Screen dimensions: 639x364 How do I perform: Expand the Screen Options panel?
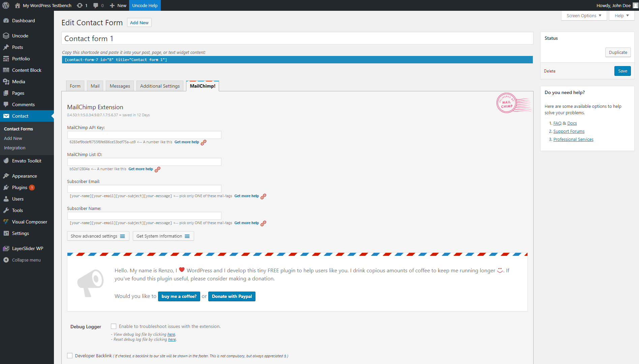(584, 16)
